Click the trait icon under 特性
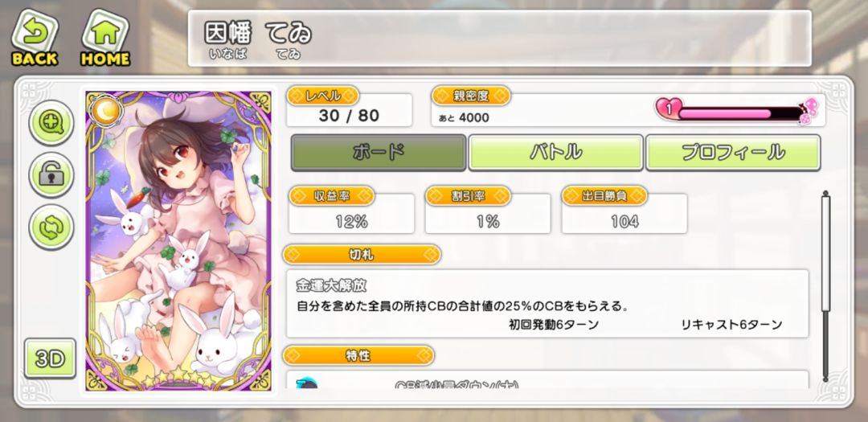This screenshot has height=422, width=868. (x=307, y=383)
